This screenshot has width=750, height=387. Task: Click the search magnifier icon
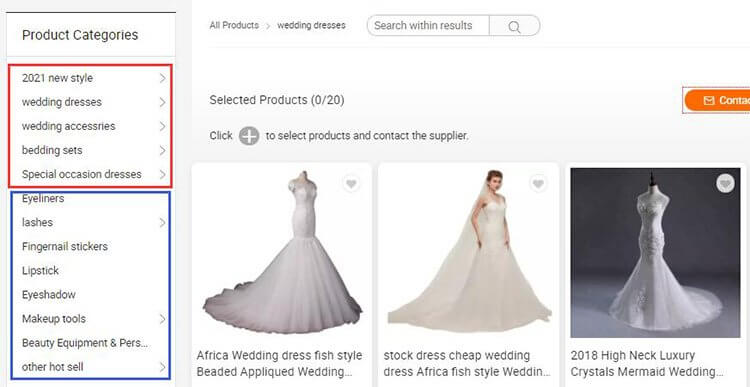(x=514, y=26)
